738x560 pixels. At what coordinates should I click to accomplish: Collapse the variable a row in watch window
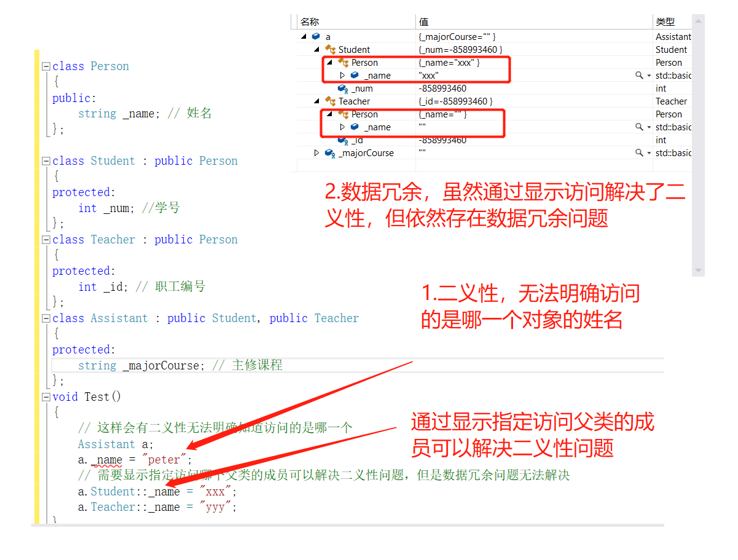tap(304, 37)
